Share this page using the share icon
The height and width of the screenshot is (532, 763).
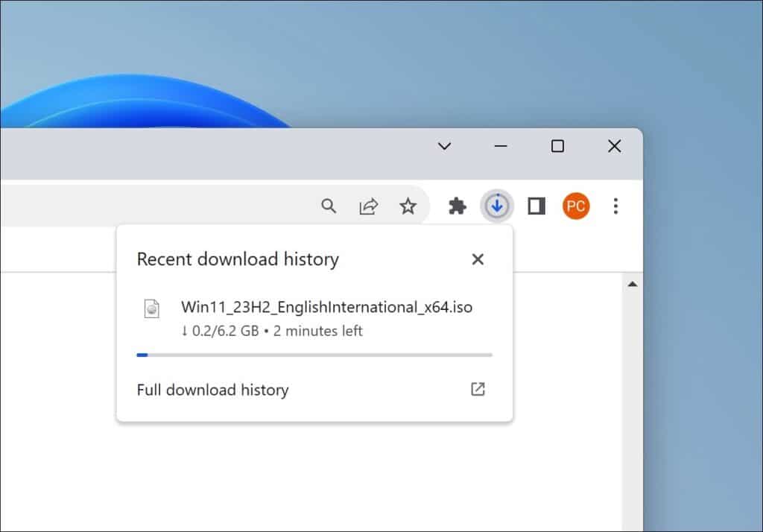tap(368, 206)
